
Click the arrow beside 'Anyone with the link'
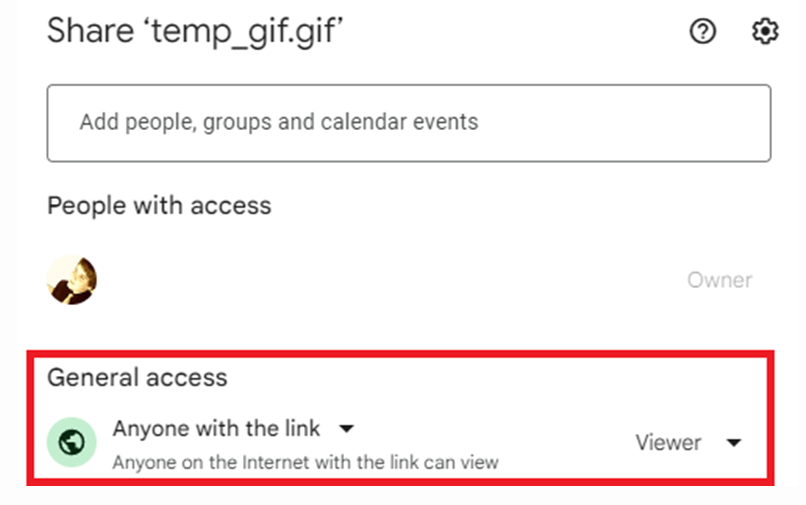point(346,429)
